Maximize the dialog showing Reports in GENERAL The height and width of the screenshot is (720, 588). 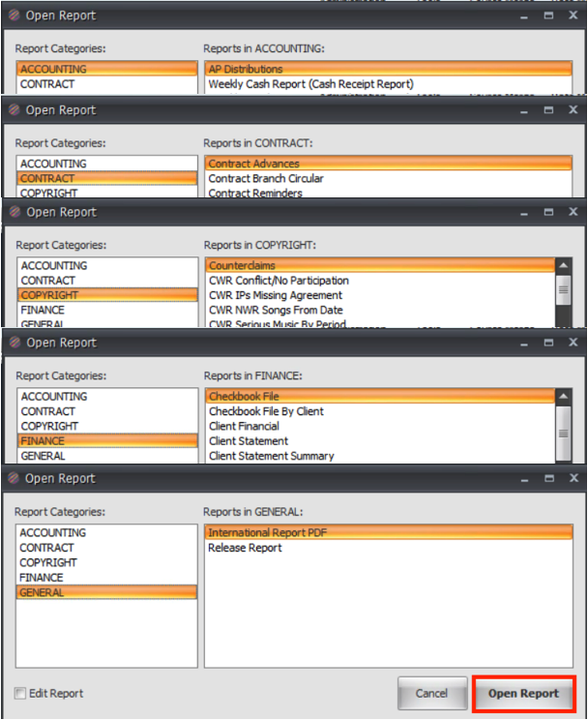pos(548,478)
